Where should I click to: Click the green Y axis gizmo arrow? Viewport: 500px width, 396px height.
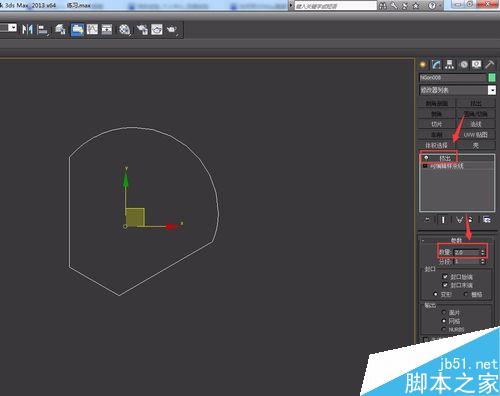[126, 180]
